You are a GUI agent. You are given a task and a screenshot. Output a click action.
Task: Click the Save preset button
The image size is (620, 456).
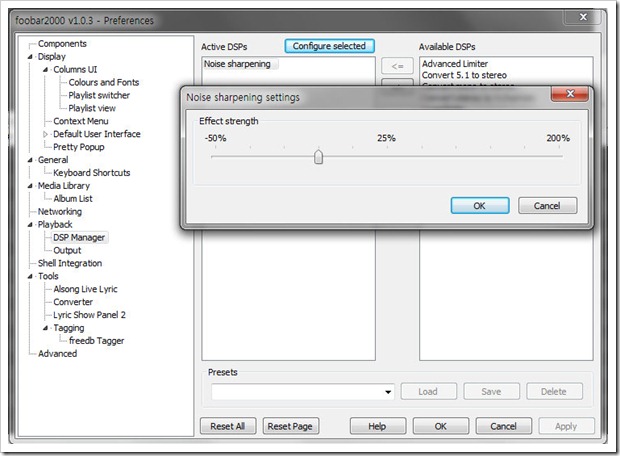[491, 392]
